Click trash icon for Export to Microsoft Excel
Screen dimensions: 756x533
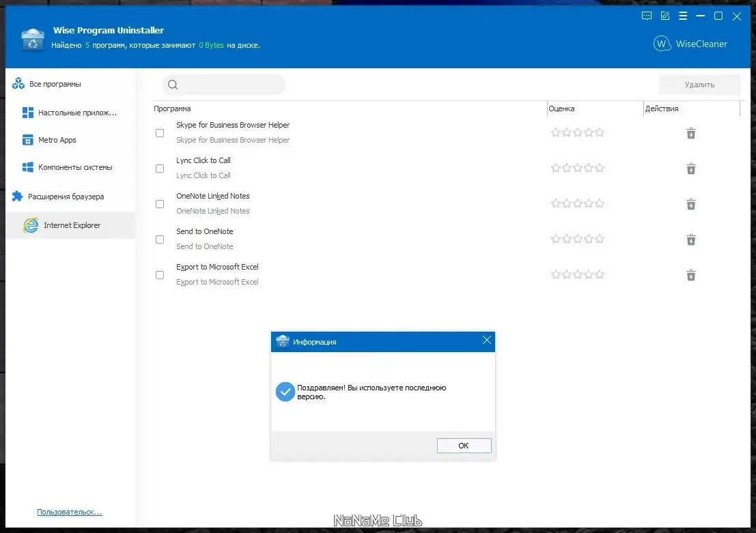pyautogui.click(x=691, y=275)
